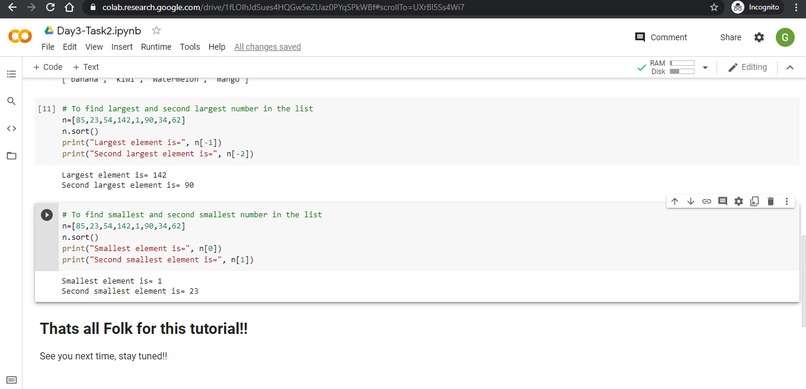Viewport: 806px width, 389px height.
Task: Star the Day3-Task2.ipynb notebook
Action: [x=156, y=30]
